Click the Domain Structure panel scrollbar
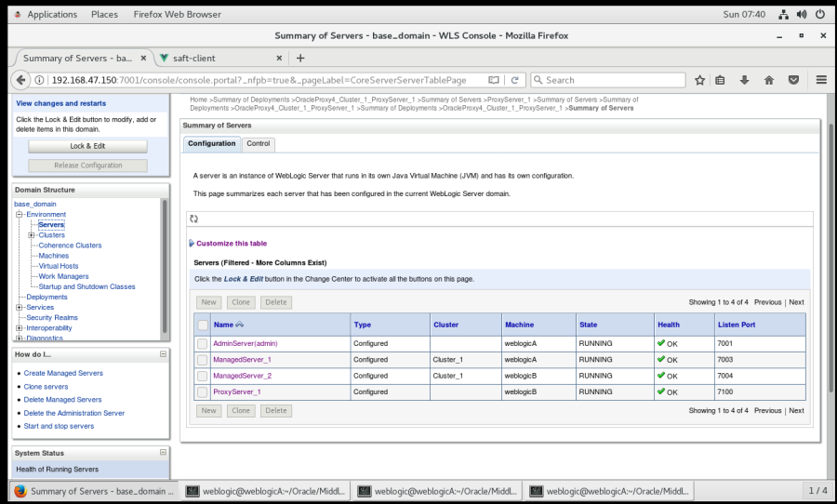The height and width of the screenshot is (504, 837). pos(165,267)
